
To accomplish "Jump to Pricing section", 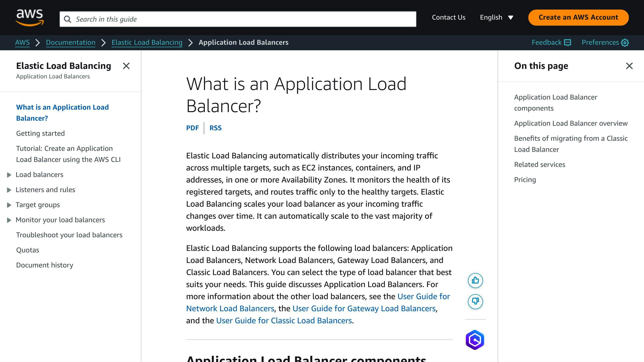I will pyautogui.click(x=525, y=179).
